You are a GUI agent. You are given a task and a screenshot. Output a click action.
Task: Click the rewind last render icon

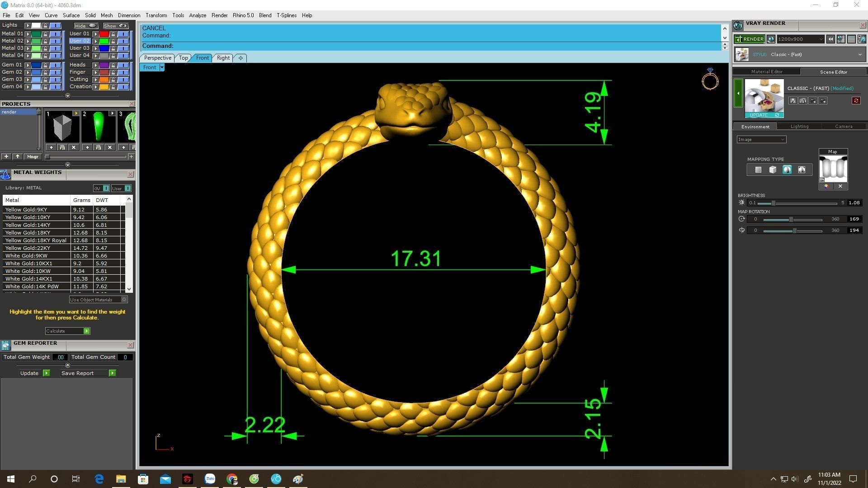click(x=830, y=39)
